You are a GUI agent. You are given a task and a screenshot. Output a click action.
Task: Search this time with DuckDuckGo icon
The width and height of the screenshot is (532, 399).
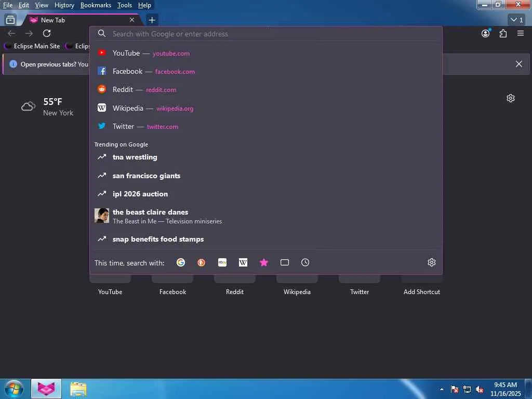[x=201, y=262]
